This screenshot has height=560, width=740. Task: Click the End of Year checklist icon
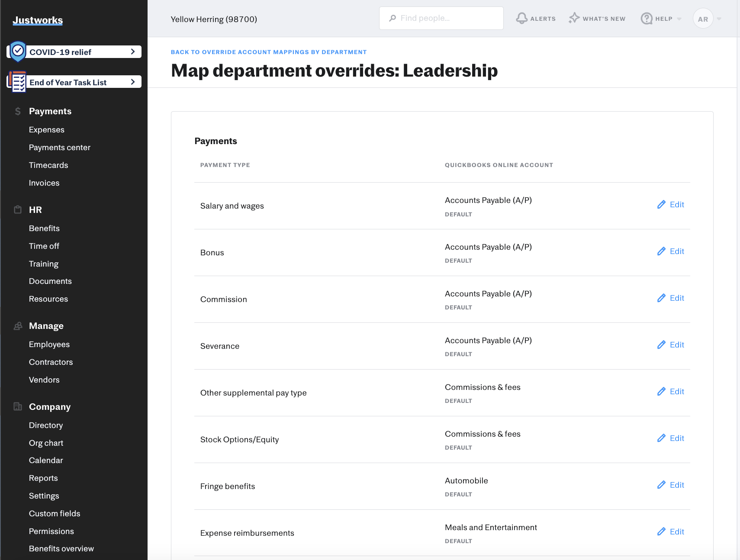[x=18, y=82]
